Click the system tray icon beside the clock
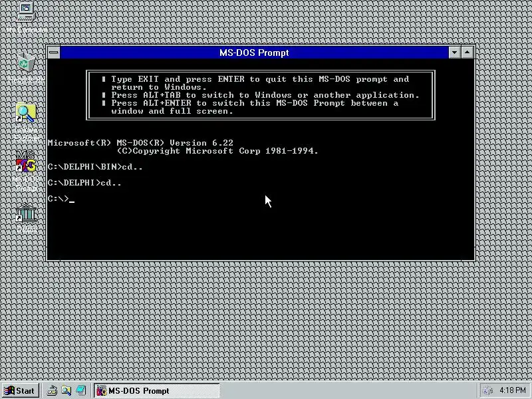This screenshot has height=399, width=532. pos(488,390)
